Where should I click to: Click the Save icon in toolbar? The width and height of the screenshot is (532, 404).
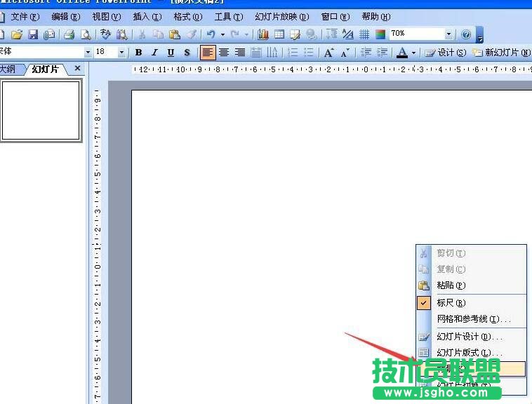coord(33,34)
